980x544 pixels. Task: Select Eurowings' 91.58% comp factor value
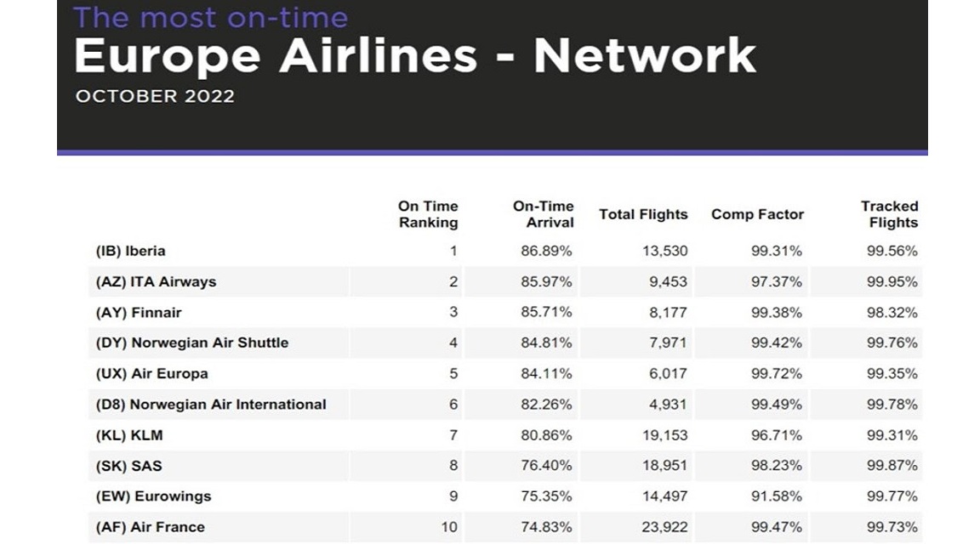point(776,496)
